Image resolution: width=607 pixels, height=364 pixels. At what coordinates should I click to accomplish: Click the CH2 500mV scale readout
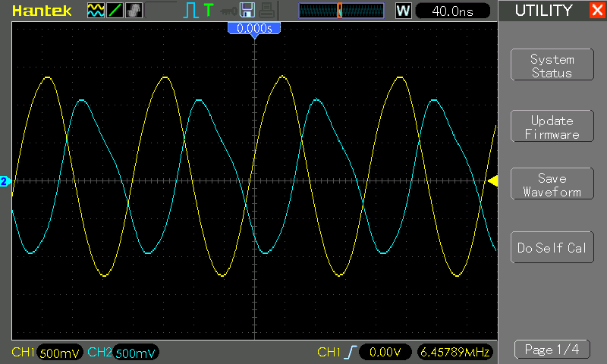(136, 353)
